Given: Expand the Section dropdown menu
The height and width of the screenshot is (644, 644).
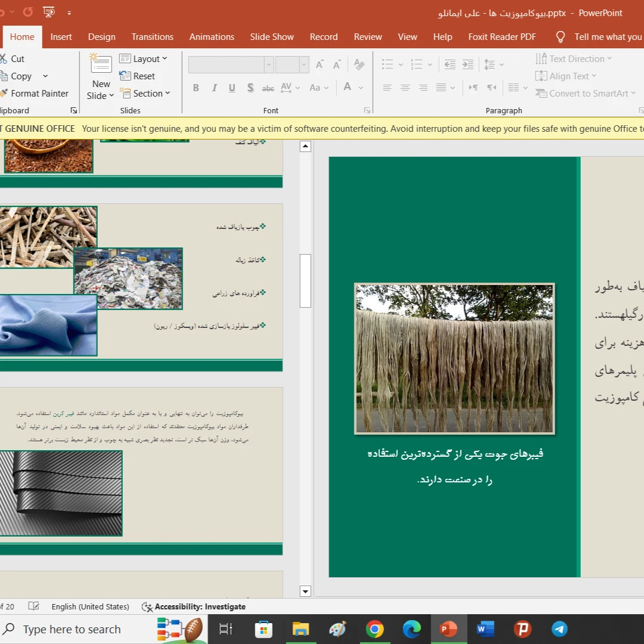Looking at the screenshot, I should [145, 94].
